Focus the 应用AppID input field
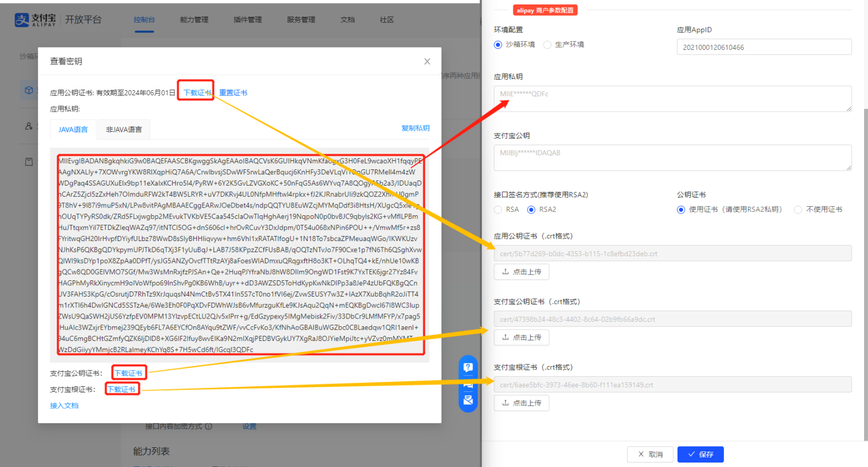This screenshot has height=467, width=868. [x=764, y=47]
